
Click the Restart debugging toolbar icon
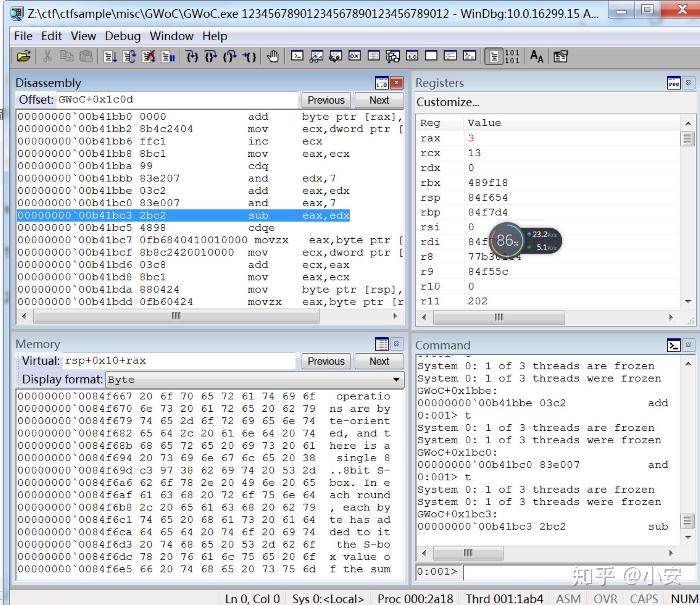coord(129,57)
